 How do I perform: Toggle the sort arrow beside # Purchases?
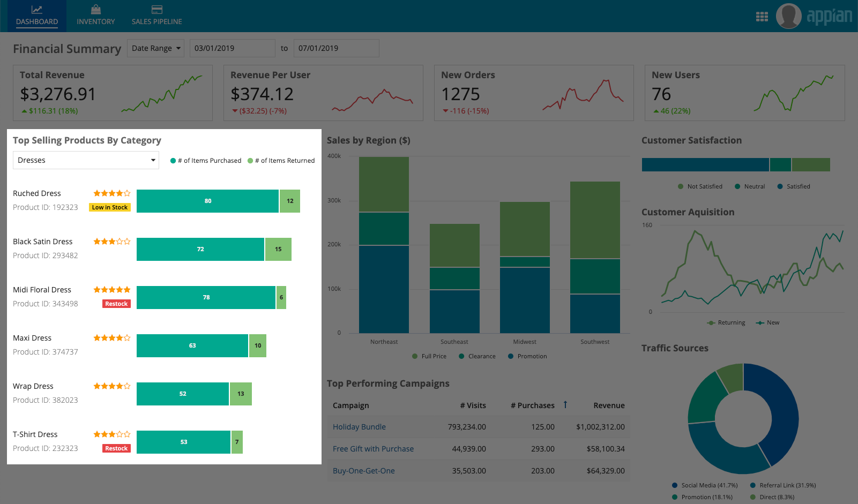pos(565,405)
